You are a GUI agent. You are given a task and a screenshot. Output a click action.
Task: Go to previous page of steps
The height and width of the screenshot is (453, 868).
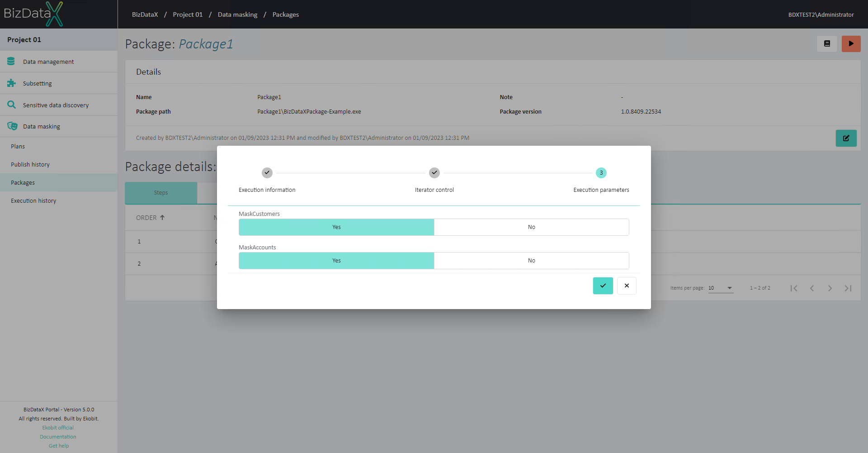point(812,288)
